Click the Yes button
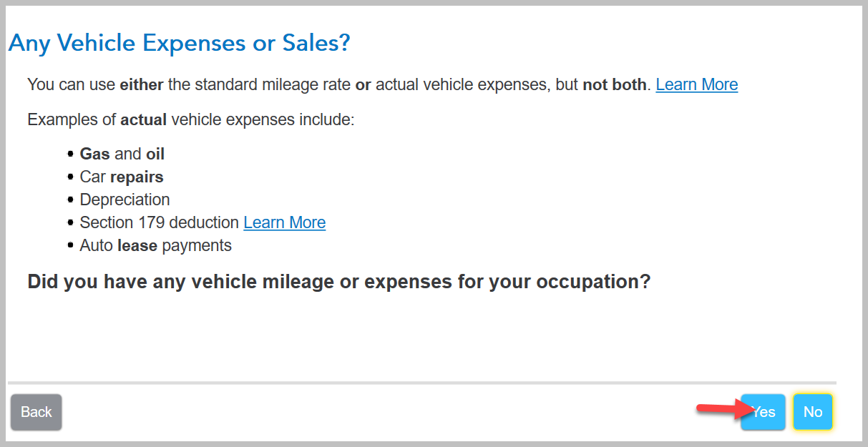Screen dimensions: 868x447 click(763, 412)
